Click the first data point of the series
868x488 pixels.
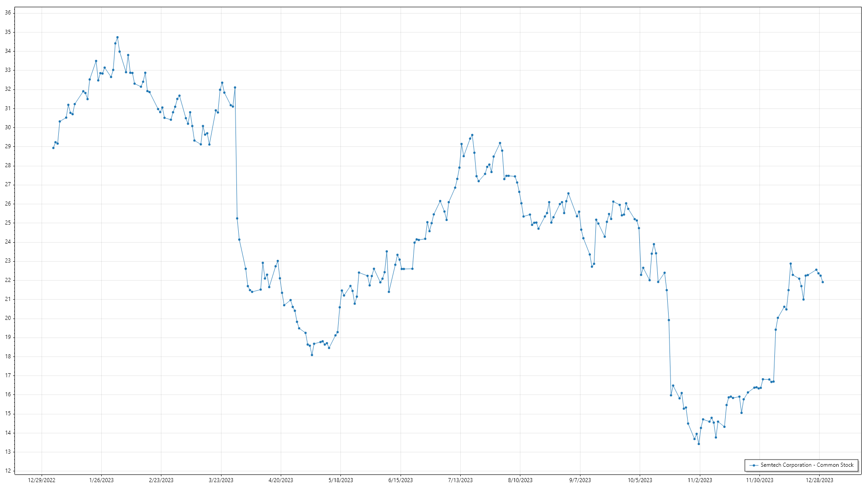point(53,148)
